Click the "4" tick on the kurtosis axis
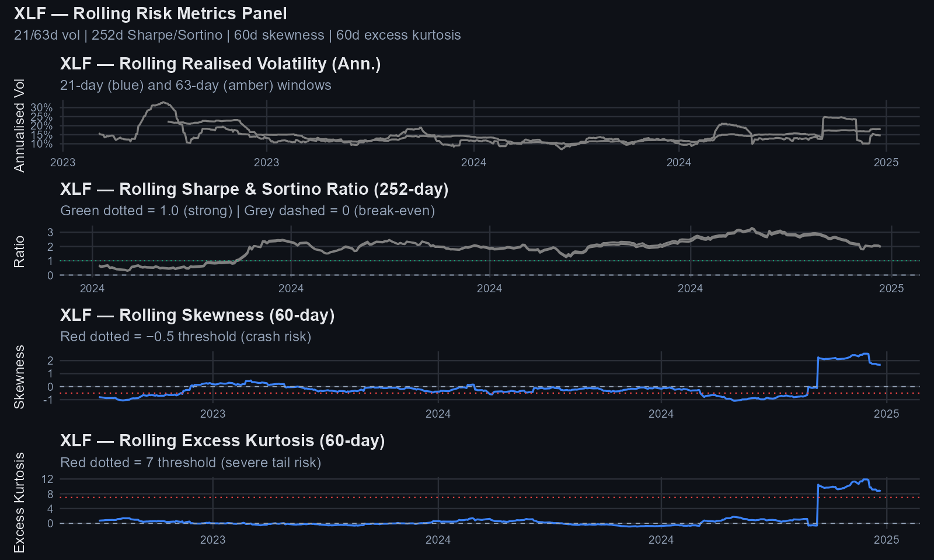The image size is (934, 560). 50,509
